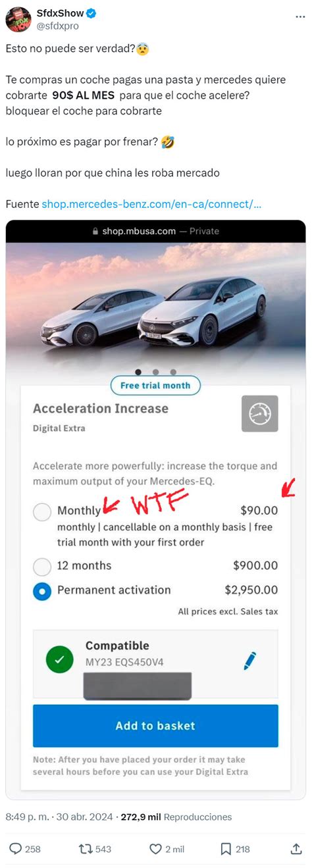Select the first carousel dot
The image size is (312, 868).
(138, 372)
